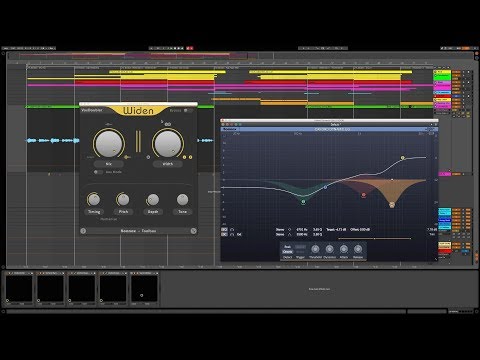Viewport: 480px width, 360px height.
Task: Click the yellow track header in track list
Action: [x=442, y=72]
